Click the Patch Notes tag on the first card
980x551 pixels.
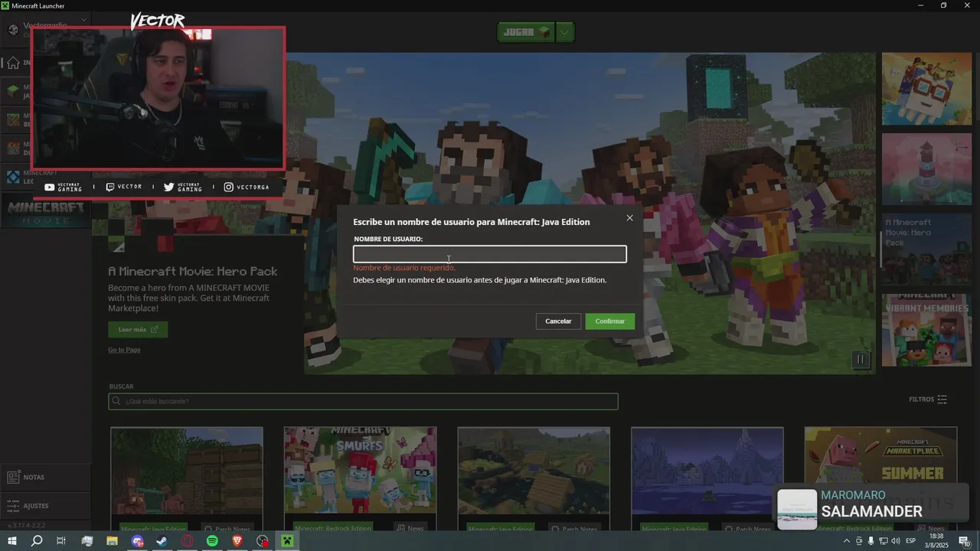pos(227,529)
